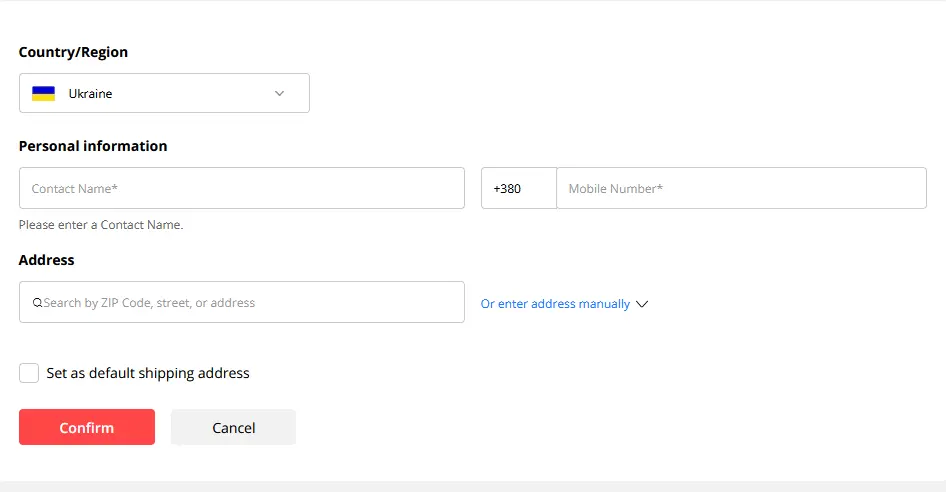The height and width of the screenshot is (492, 946).
Task: Click the magnifier icon in address search
Action: (x=37, y=303)
